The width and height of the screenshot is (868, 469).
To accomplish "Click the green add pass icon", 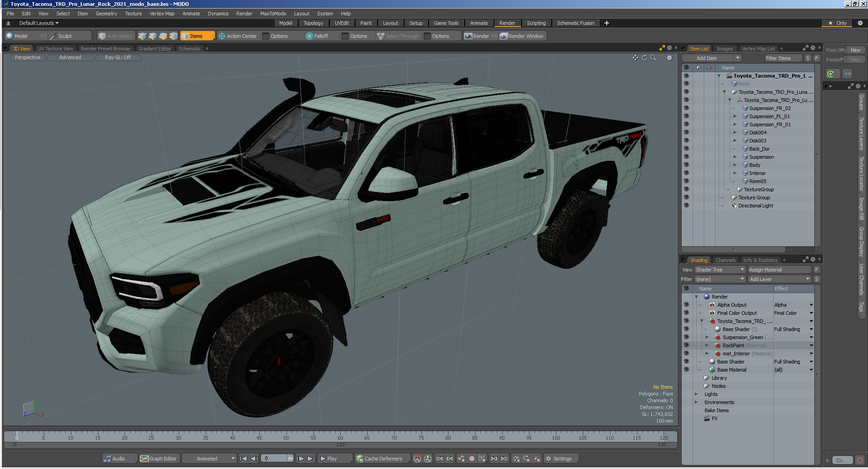I will tap(831, 74).
